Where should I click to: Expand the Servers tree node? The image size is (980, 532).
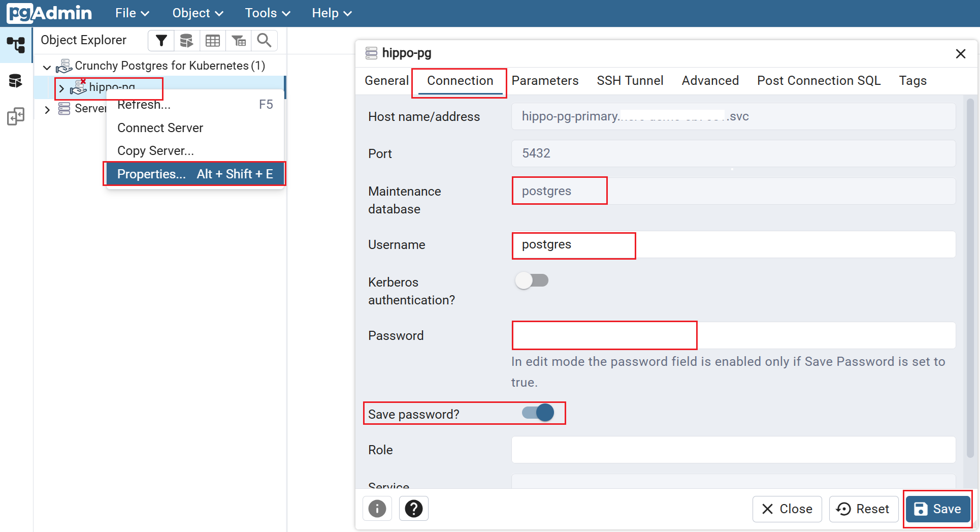pos(47,109)
